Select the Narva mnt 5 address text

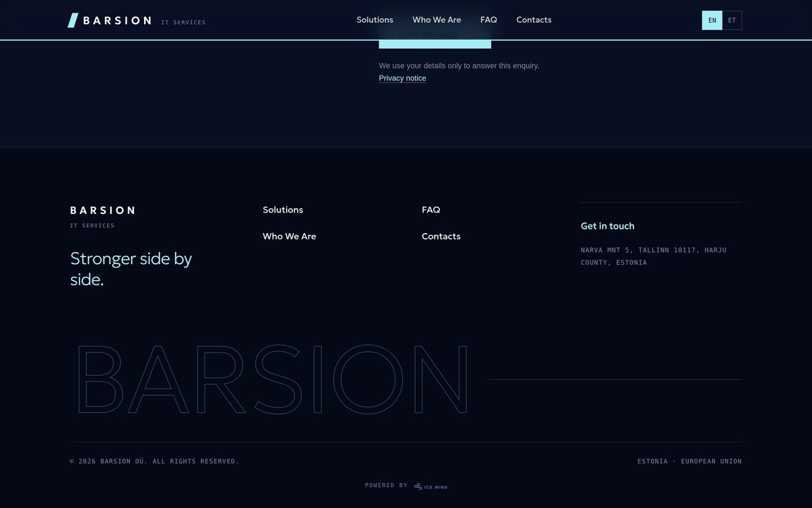click(653, 256)
